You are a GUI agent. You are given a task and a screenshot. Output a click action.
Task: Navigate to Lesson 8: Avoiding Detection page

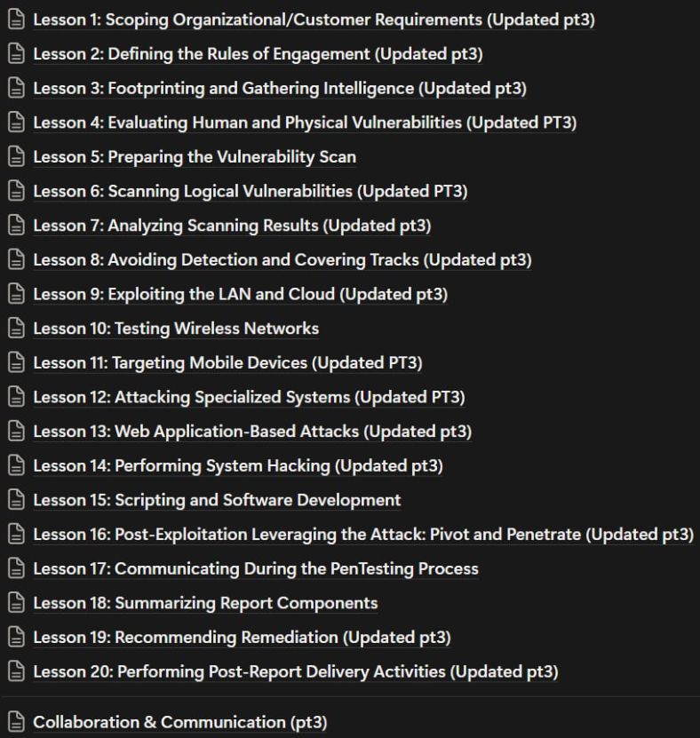tap(282, 260)
